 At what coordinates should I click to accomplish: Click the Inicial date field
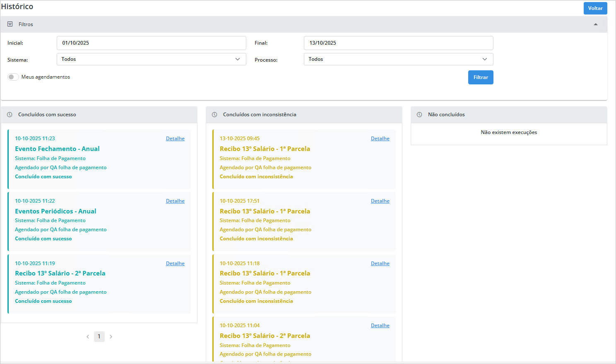151,43
